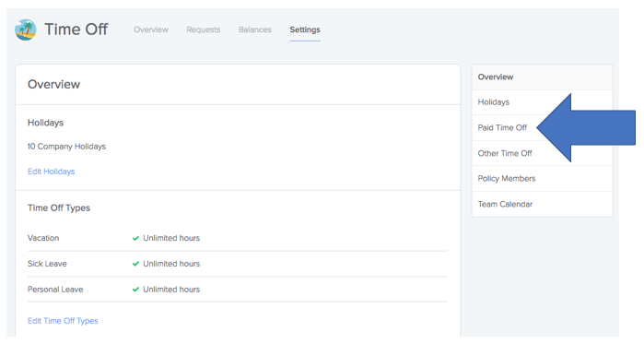The height and width of the screenshot is (344, 644).
Task: Click the Vacation time off type label
Action: point(43,238)
